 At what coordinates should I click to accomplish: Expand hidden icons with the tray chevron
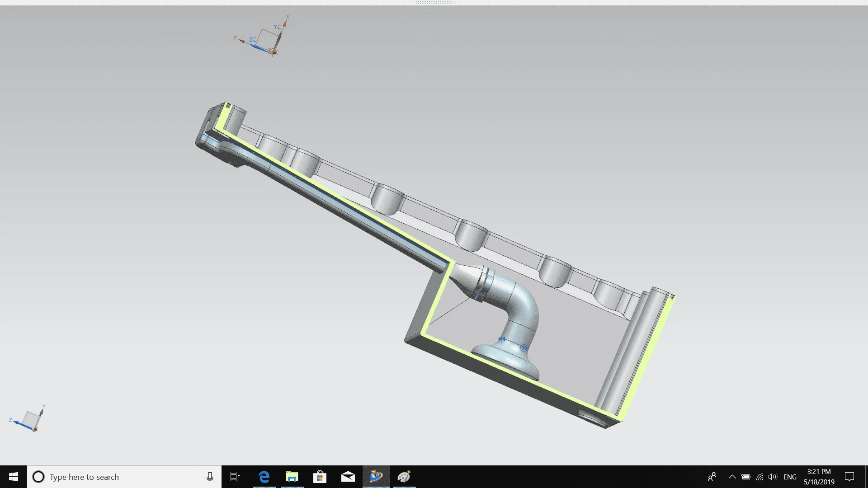pyautogui.click(x=732, y=477)
